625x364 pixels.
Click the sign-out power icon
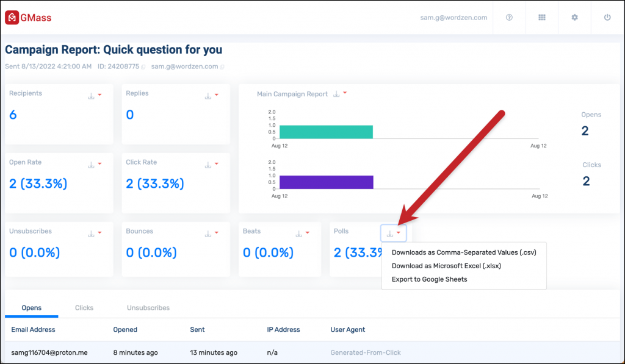coord(607,18)
